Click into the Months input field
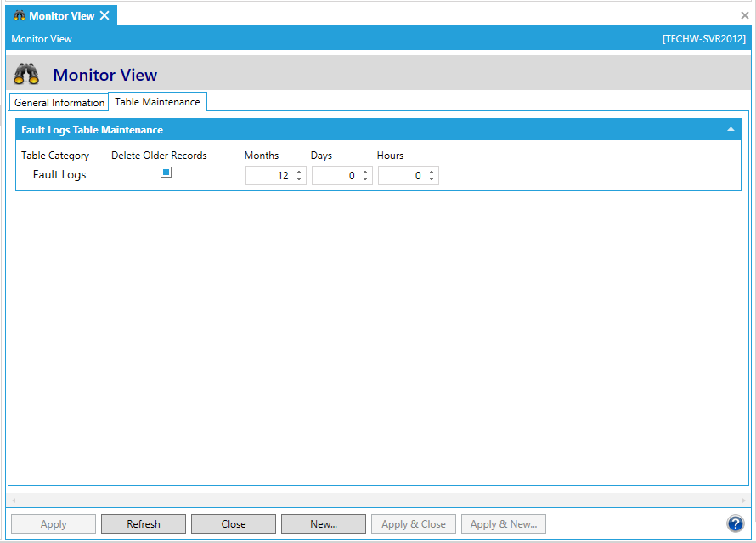Viewport: 756px width, 543px height. tap(269, 176)
